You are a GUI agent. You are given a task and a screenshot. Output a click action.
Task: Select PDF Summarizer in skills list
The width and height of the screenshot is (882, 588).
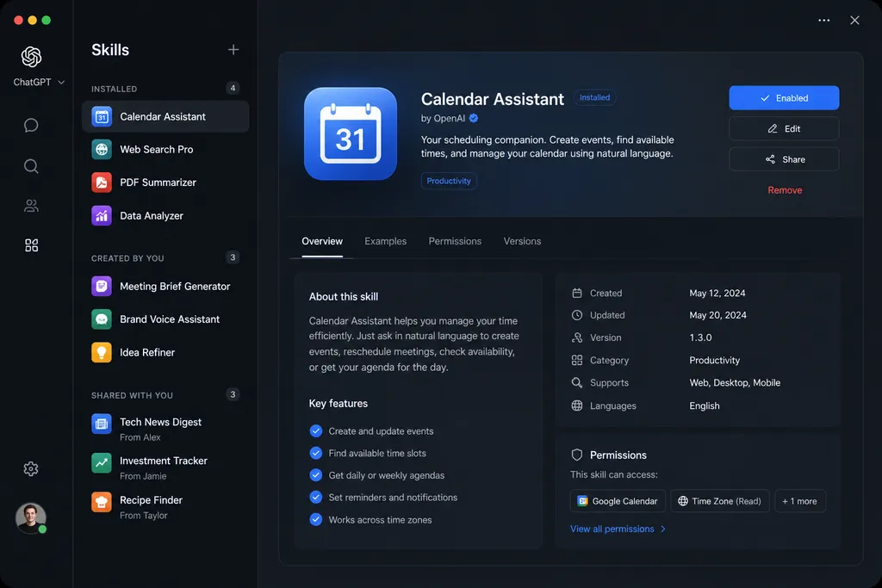165,183
